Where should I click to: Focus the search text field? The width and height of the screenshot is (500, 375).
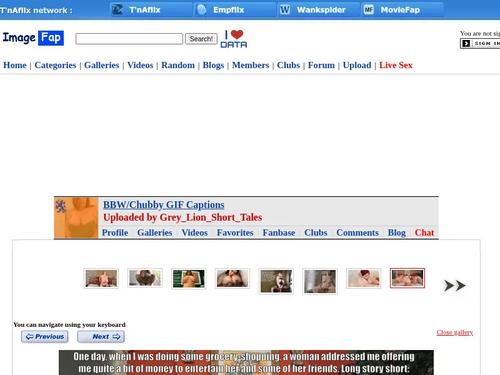(x=129, y=39)
